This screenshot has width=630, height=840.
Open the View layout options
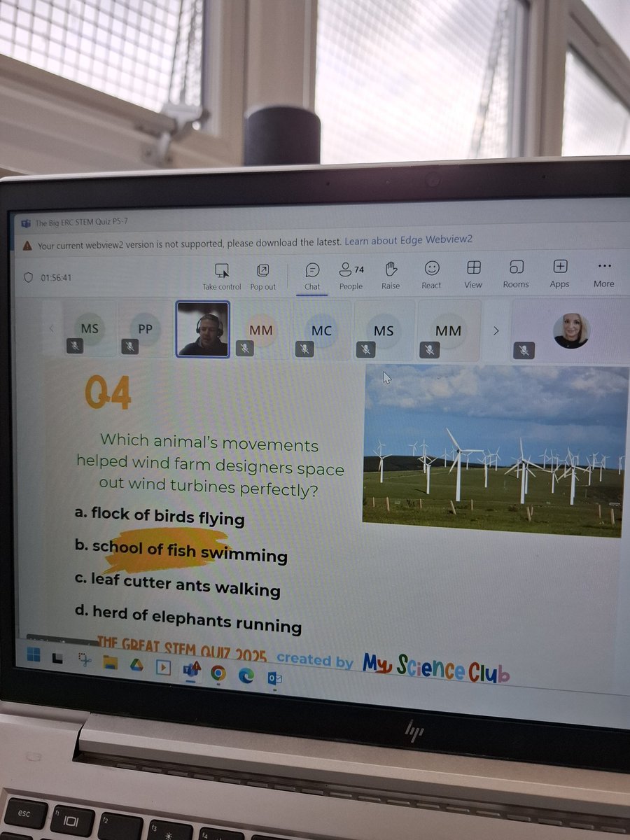pyautogui.click(x=473, y=274)
